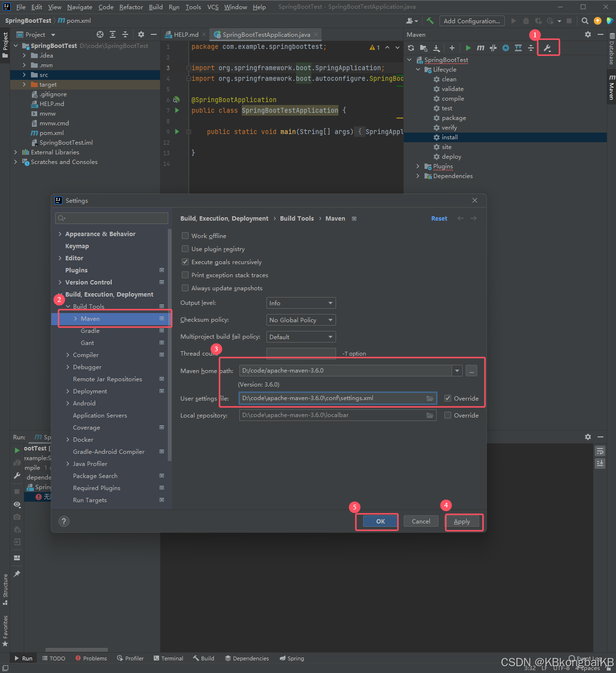Expand all in Project panel toolbar
This screenshot has width=616, height=673.
(113, 34)
